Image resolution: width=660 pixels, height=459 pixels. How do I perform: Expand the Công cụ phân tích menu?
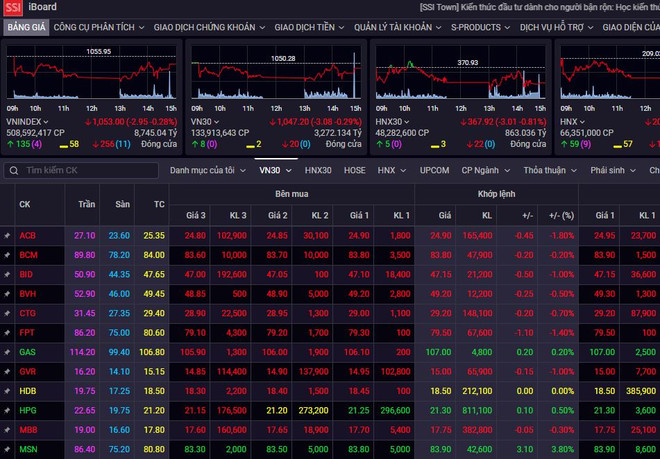tap(98, 28)
